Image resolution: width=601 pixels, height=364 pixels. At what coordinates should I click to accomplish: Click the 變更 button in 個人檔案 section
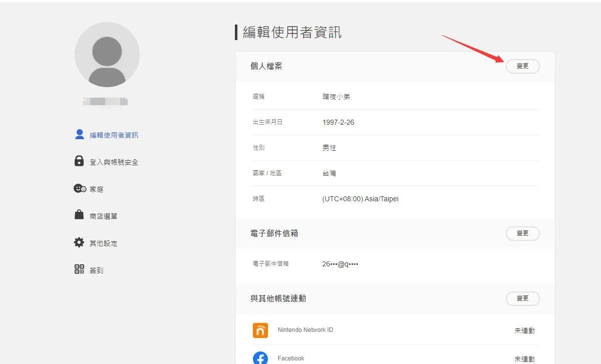(x=522, y=66)
